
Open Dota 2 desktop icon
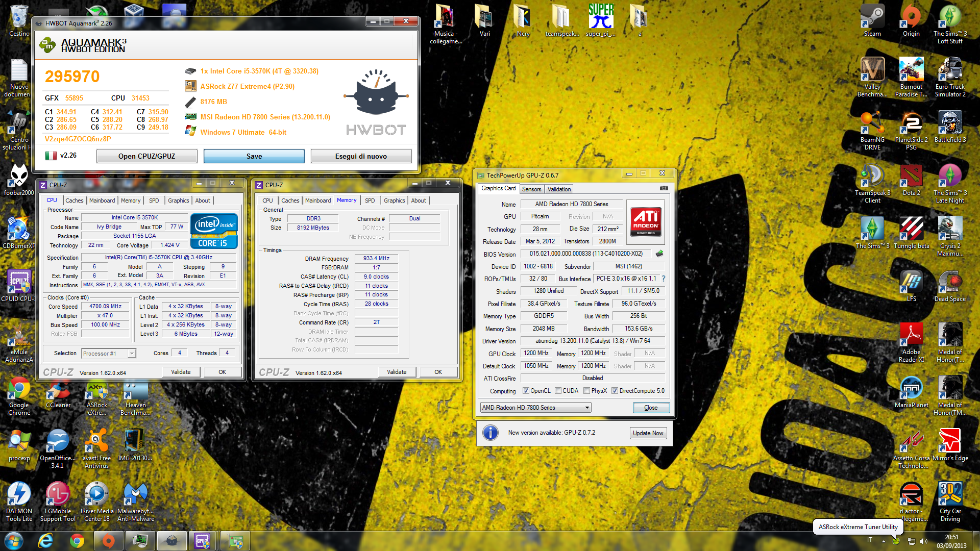(x=911, y=180)
